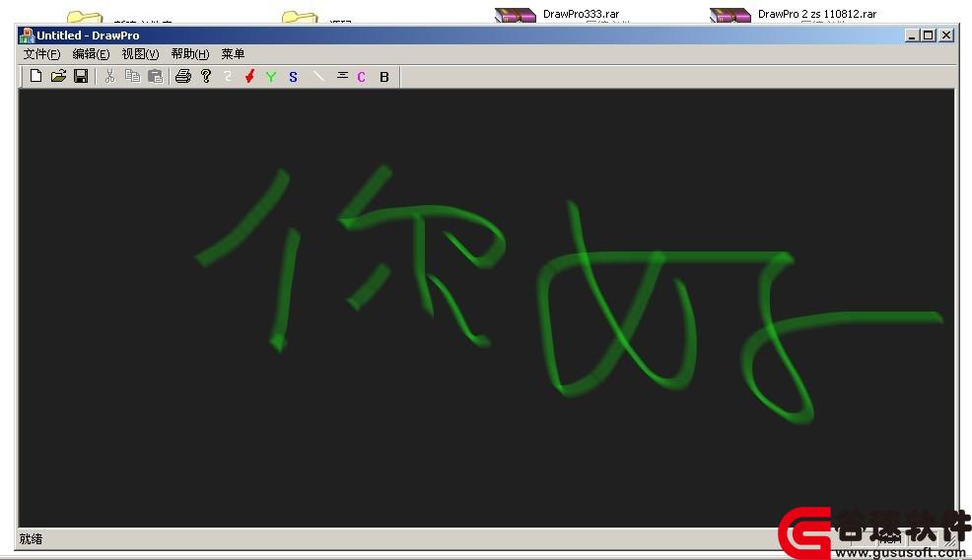Open the 文件(F) menu
Viewport: 972px width, 560px height.
point(41,54)
